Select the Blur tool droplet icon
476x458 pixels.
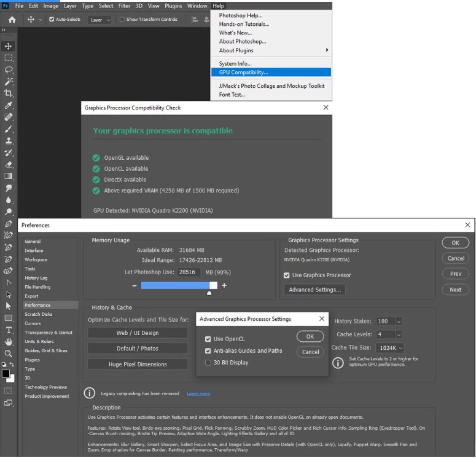click(x=8, y=200)
